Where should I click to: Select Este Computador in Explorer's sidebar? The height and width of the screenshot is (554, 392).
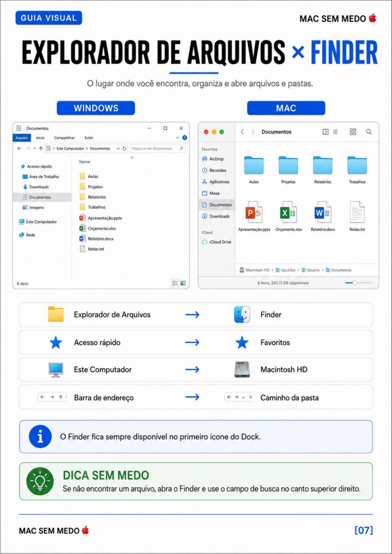[38, 222]
